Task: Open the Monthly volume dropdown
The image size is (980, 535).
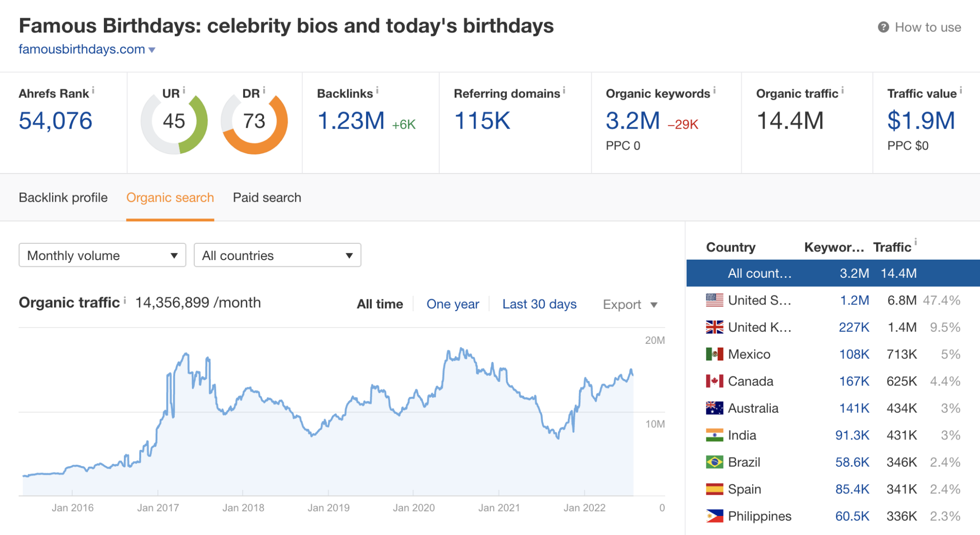Action: click(102, 255)
